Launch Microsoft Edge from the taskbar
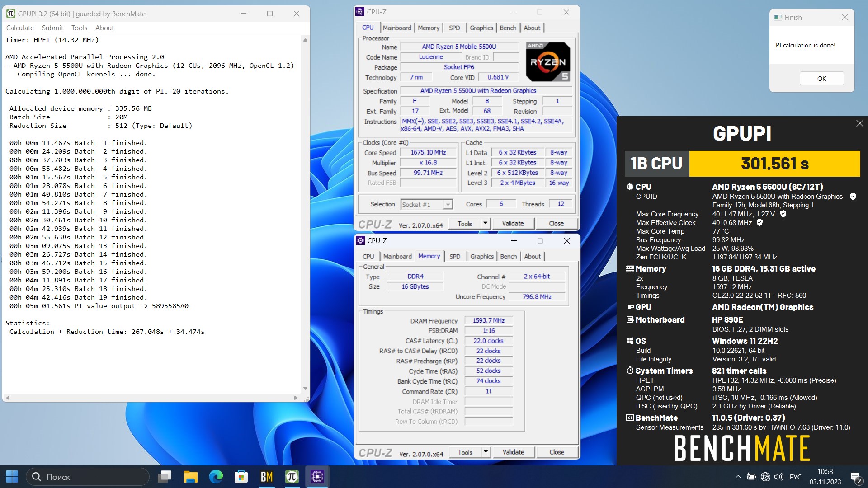The width and height of the screenshot is (868, 488). pyautogui.click(x=216, y=477)
